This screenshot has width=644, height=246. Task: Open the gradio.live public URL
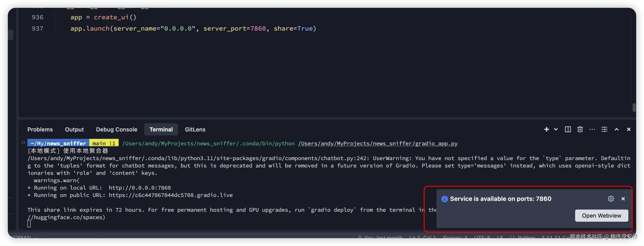click(171, 195)
